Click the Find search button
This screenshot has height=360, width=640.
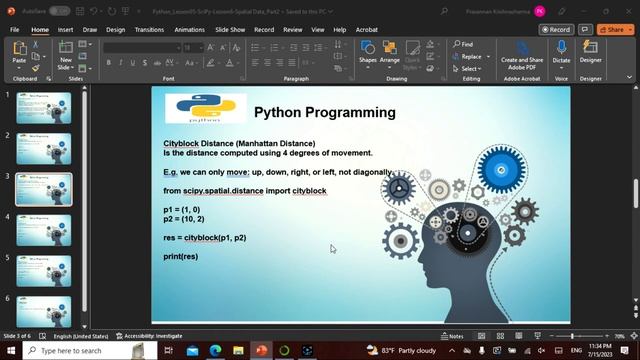point(463,44)
